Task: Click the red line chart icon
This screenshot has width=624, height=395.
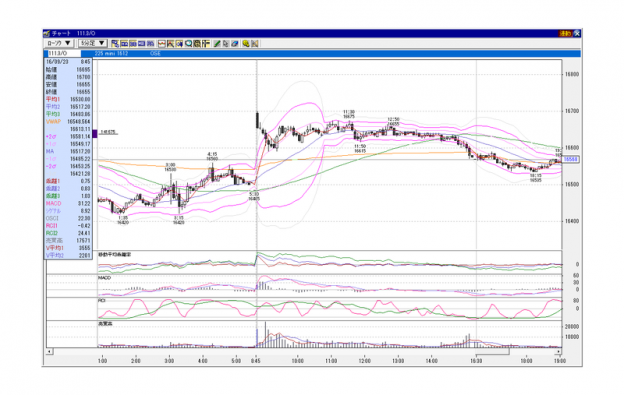Action: click(x=162, y=43)
